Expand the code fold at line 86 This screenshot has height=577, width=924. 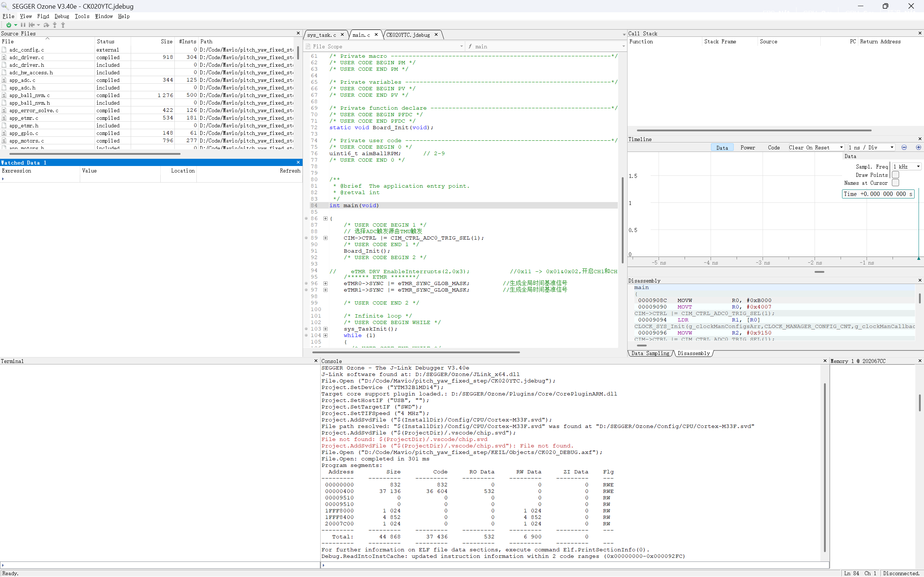(x=325, y=219)
